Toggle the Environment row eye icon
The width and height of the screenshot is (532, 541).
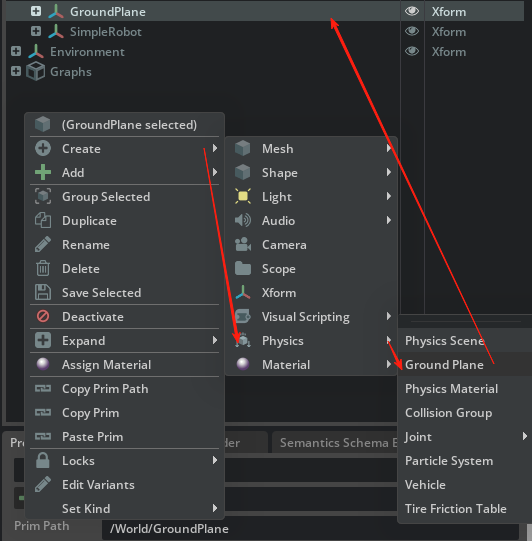tap(412, 51)
